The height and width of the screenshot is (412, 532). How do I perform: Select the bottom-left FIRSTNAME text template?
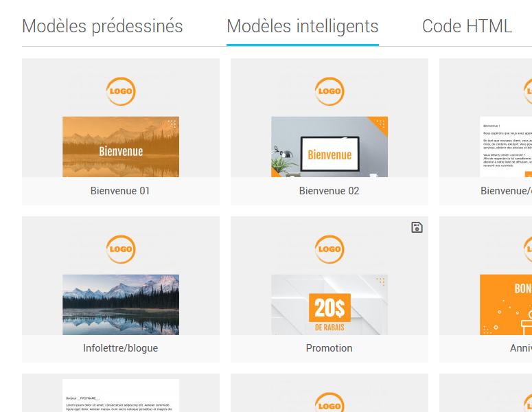pos(121,396)
